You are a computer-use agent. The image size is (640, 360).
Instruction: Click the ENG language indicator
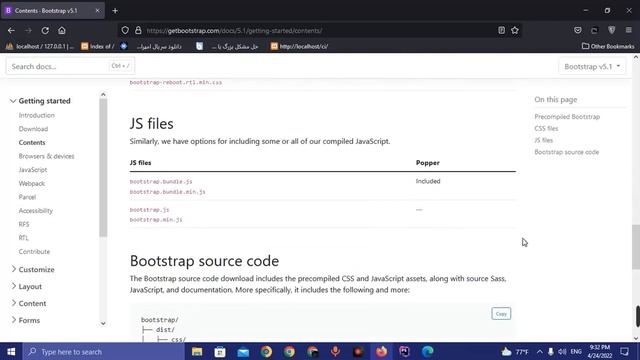576,351
